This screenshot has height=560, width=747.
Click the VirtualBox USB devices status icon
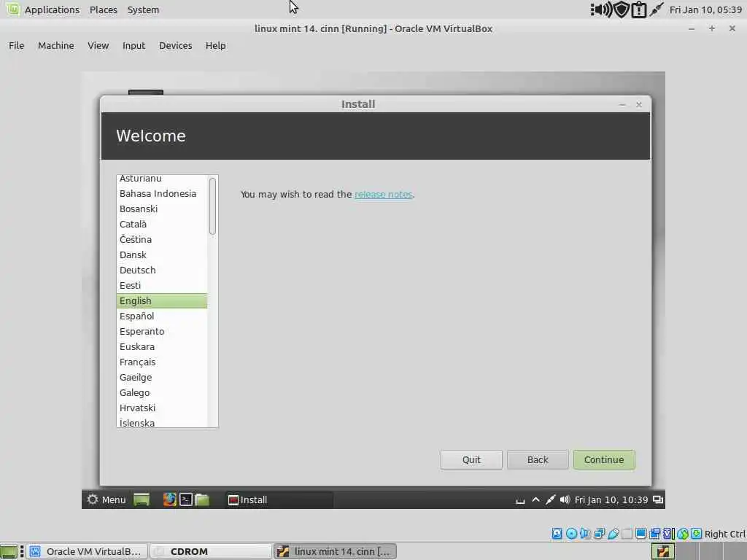[613, 533]
